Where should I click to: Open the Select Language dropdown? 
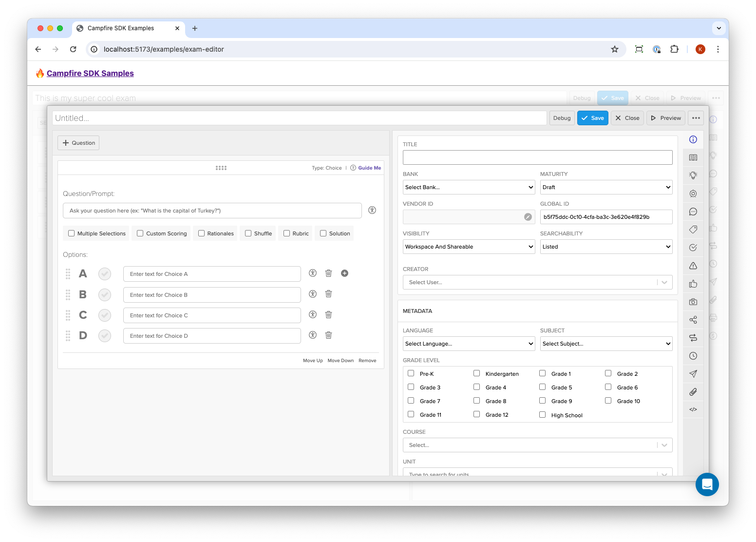(x=469, y=344)
